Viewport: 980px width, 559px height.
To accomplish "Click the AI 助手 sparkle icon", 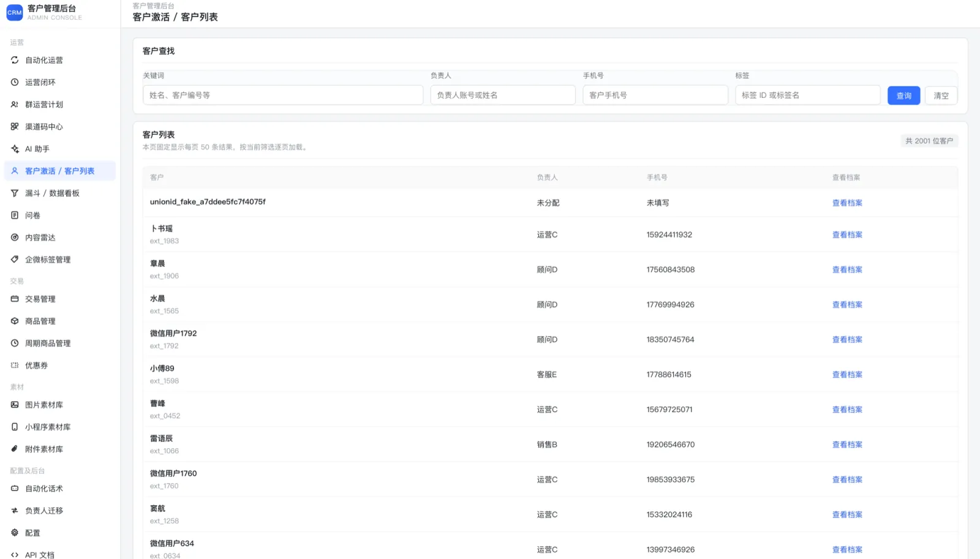I will (x=15, y=149).
